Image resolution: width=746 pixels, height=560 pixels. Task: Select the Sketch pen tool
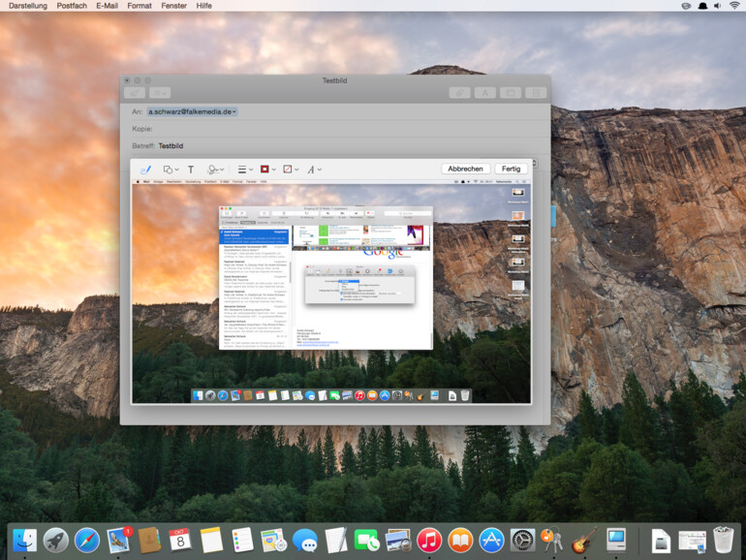pyautogui.click(x=146, y=170)
